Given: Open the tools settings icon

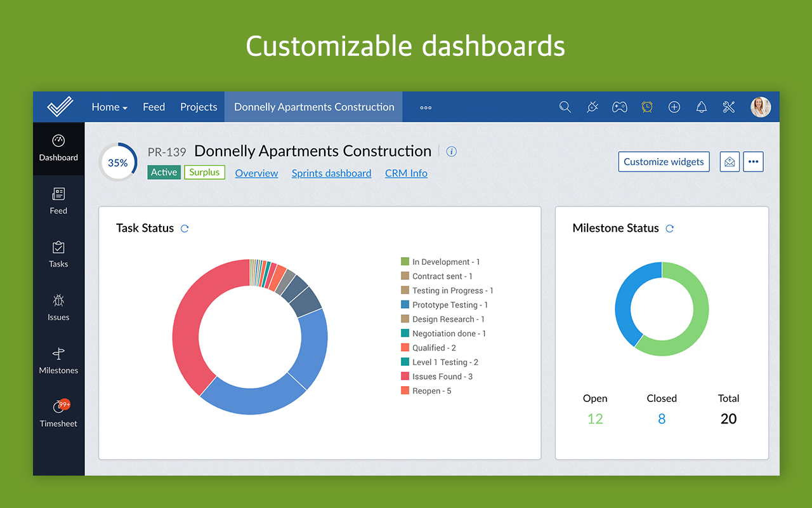Looking at the screenshot, I should [728, 107].
